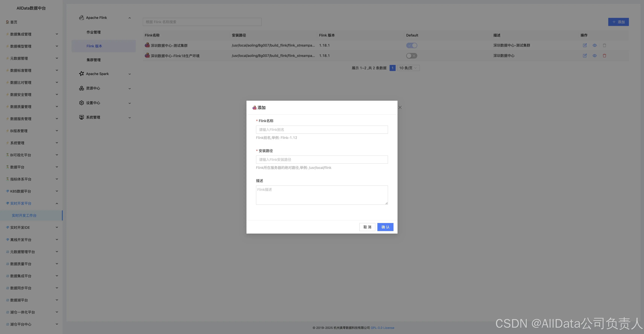This screenshot has width=644, height=334.
Task: Collapse the Apache Flink menu chevron
Action: [130, 18]
